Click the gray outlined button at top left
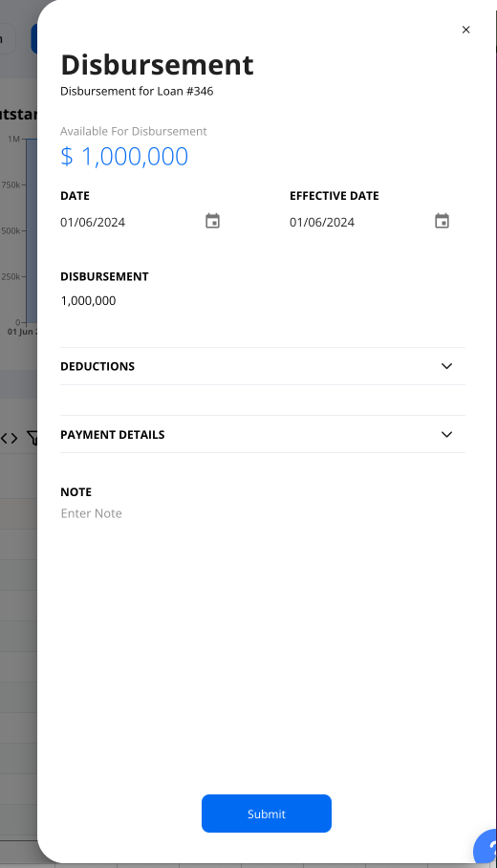 click(x=7, y=39)
